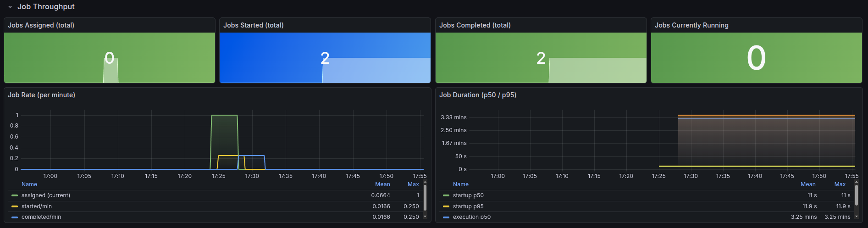Click the 17:30 tick on Job Duration axis
The height and width of the screenshot is (228, 868).
tap(691, 176)
